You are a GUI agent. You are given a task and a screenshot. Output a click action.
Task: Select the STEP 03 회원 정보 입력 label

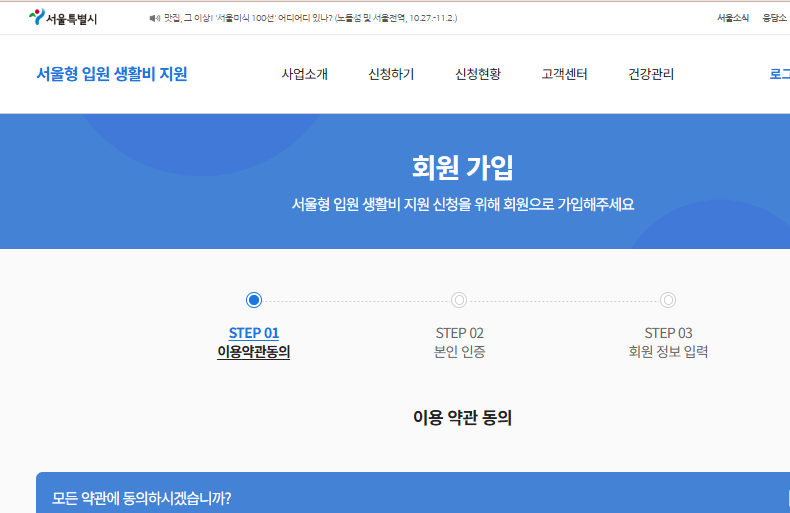coord(668,342)
